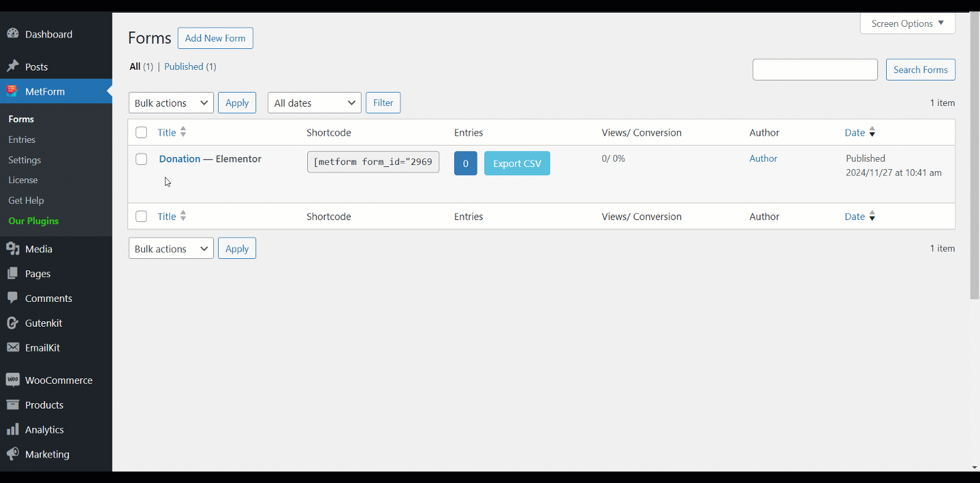Viewport: 980px width, 483px height.
Task: Click the Title column header link at top
Action: tap(167, 132)
